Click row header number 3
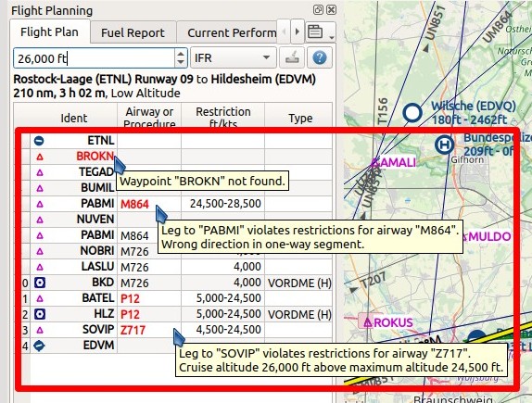 coord(25,330)
